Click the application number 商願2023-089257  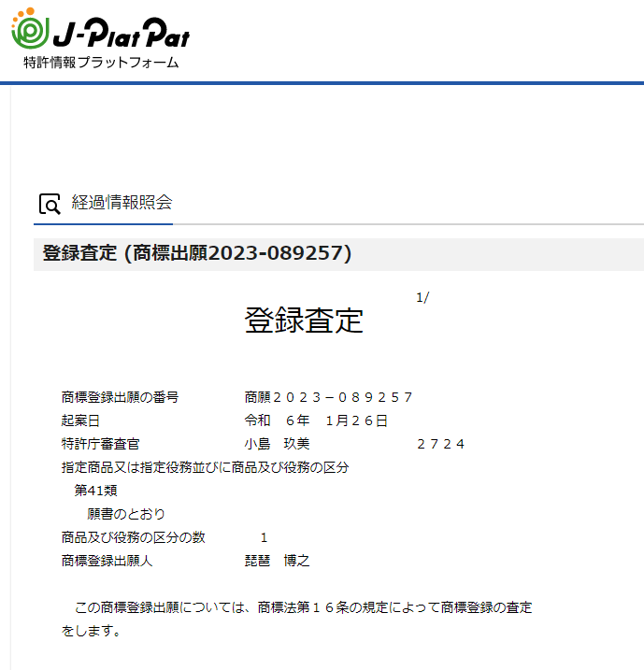click(328, 397)
